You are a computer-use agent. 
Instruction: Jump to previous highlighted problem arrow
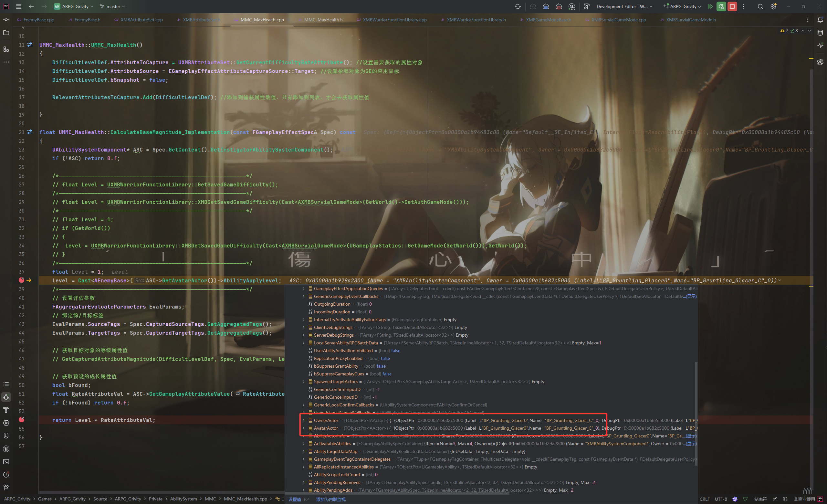pyautogui.click(x=802, y=31)
